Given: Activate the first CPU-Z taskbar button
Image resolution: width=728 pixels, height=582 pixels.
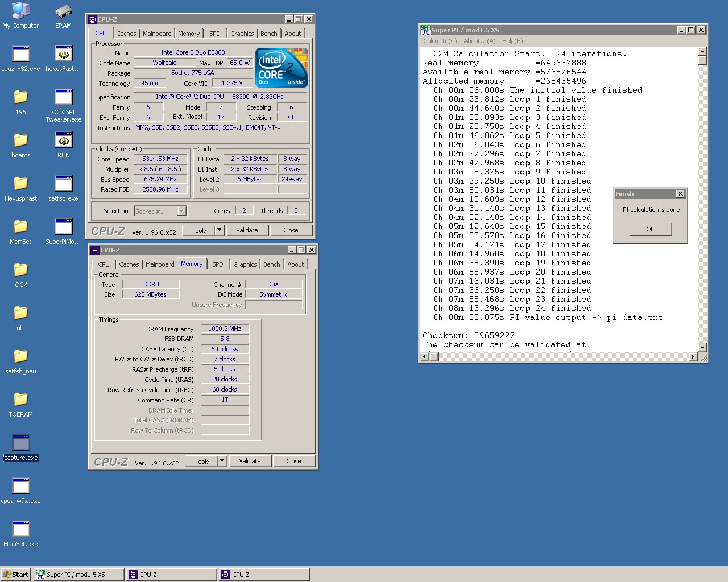Looking at the screenshot, I should [x=172, y=575].
